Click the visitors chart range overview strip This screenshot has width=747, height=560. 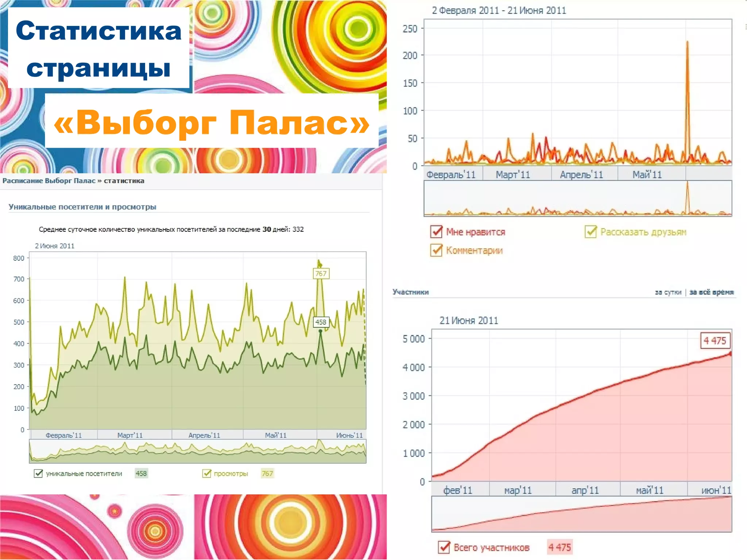[197, 452]
